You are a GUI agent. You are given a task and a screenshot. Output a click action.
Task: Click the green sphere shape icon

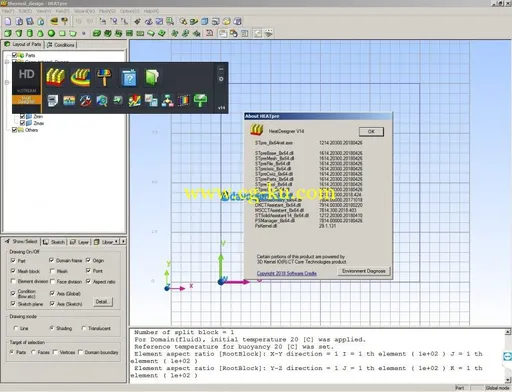[51, 33]
